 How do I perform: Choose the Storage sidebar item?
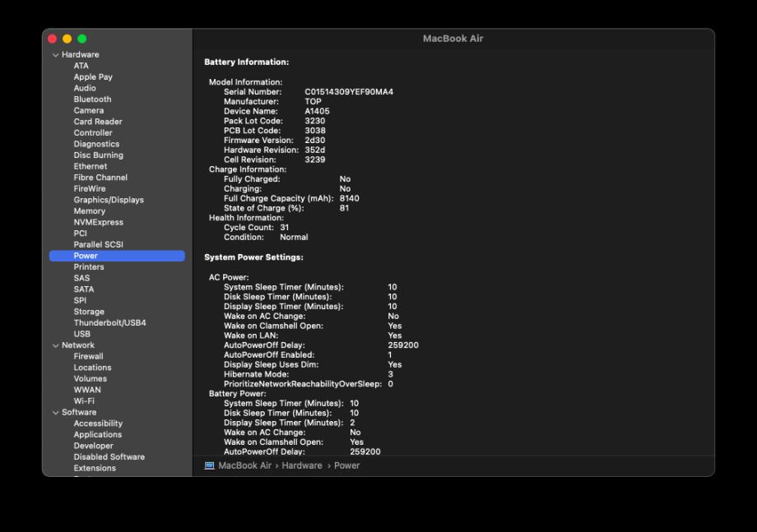point(89,312)
